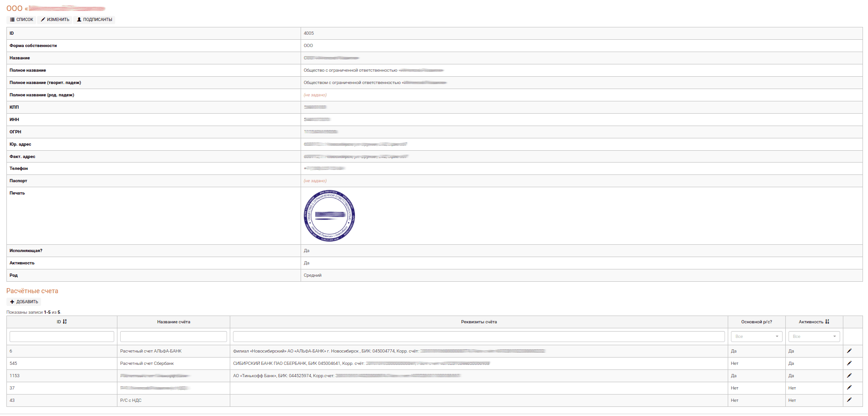Image resolution: width=868 pixels, height=416 pixels.
Task: Open the Подписанты section
Action: [x=94, y=20]
